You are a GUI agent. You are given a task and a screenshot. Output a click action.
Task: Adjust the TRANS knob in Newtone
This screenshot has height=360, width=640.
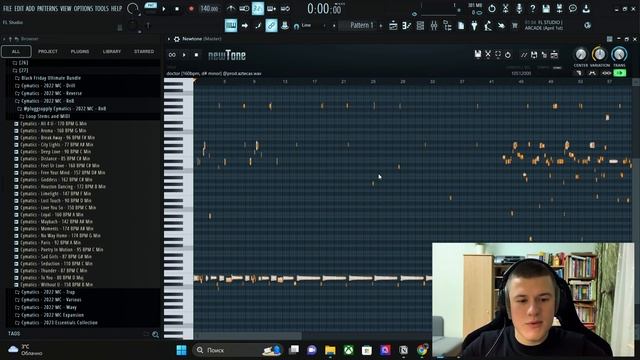coord(619,54)
